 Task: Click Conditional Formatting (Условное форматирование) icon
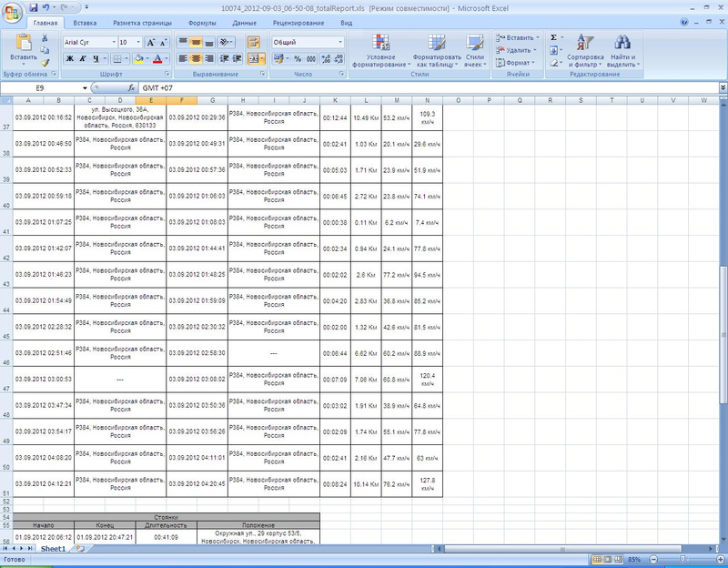[x=379, y=50]
